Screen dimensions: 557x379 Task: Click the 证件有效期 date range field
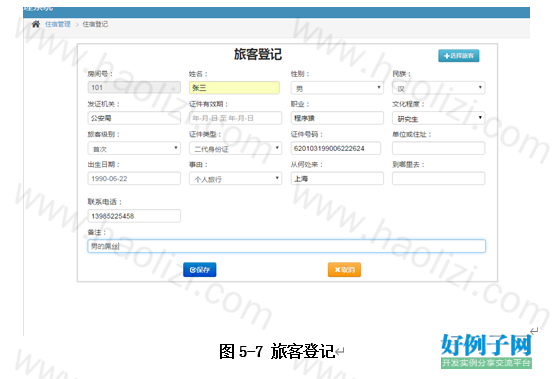tap(236, 118)
